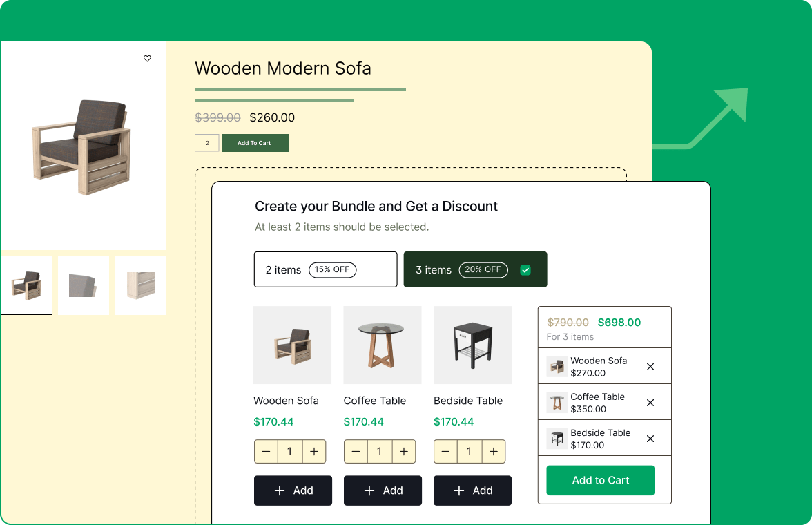Screen dimensions: 812x525
Task: Select the 2 items 15% OFF bundle option
Action: [x=325, y=269]
